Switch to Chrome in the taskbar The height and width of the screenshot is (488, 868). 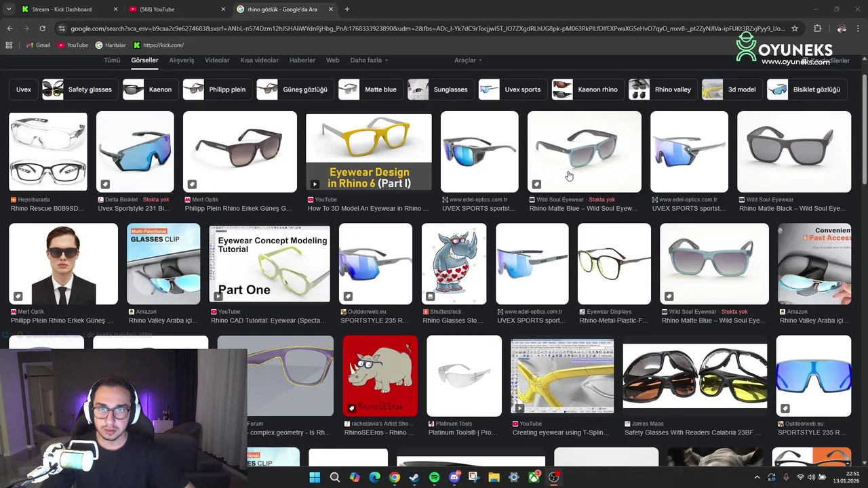[x=395, y=477]
